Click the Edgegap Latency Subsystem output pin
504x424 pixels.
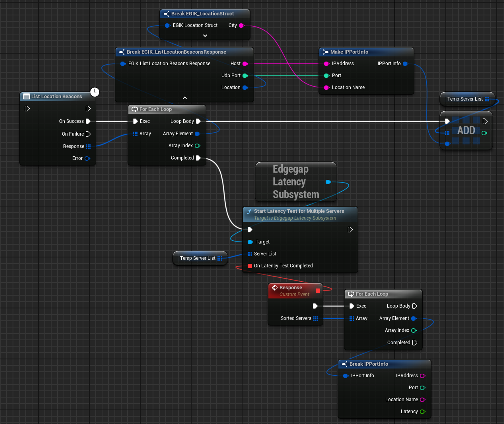[328, 182]
